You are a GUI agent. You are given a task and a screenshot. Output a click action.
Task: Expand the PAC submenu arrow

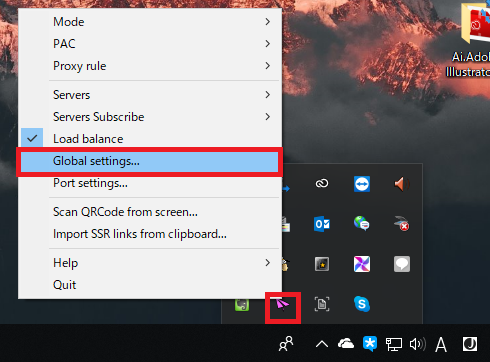tap(268, 44)
